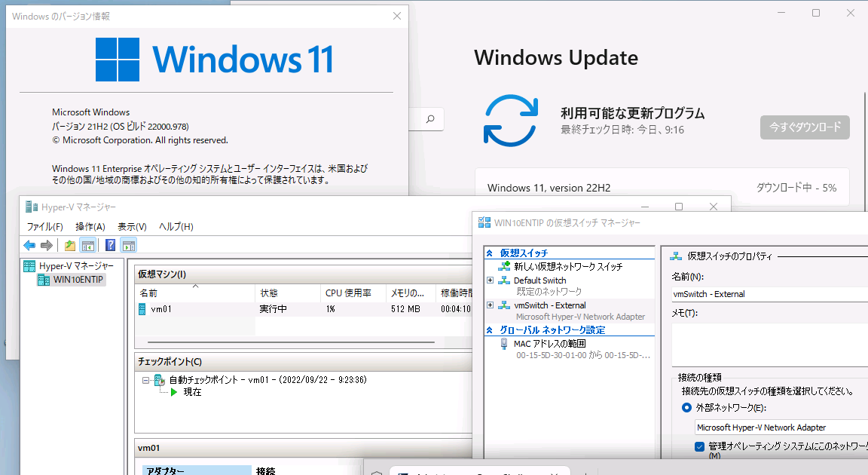Click the WIN10ENTIP server icon
Viewport: 868px width, 475px height.
tap(44, 280)
